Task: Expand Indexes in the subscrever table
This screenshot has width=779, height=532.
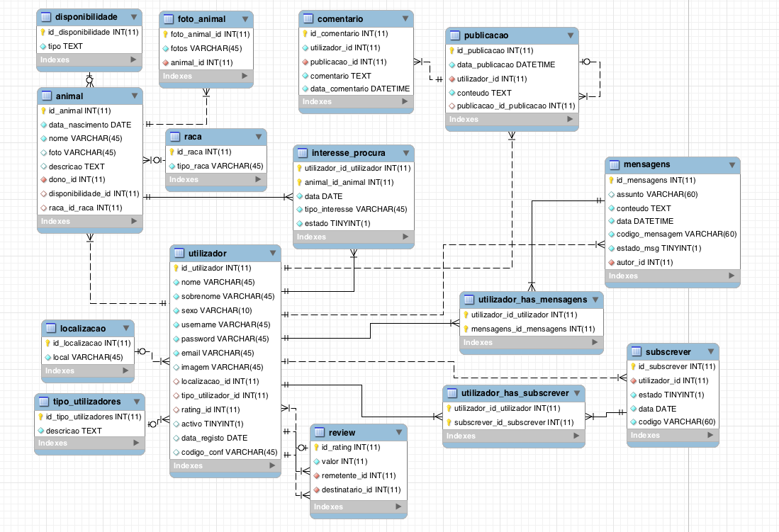Action: [710, 436]
